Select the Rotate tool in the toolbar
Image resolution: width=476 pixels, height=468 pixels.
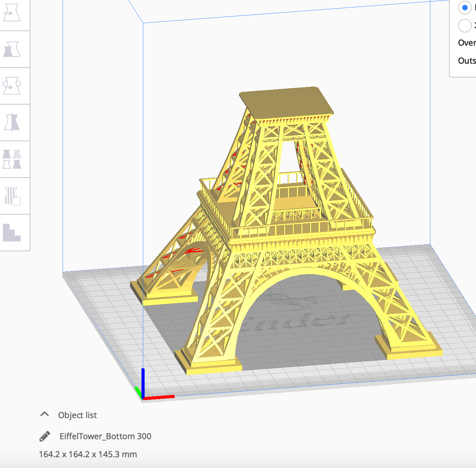coord(11,86)
